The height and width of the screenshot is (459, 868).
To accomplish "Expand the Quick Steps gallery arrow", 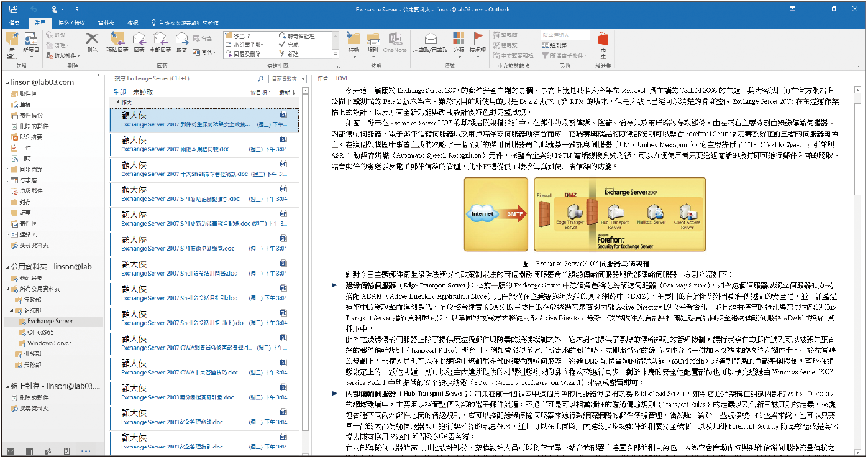I will (336, 55).
